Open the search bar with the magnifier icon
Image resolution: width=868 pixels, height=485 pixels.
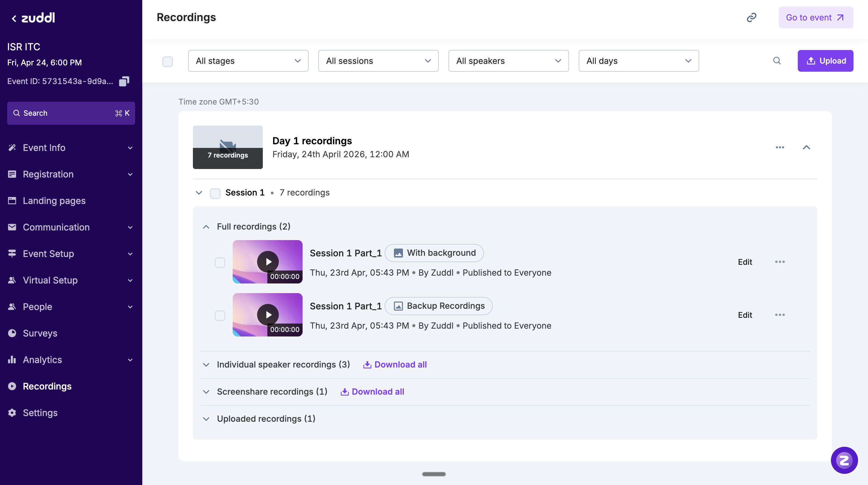click(x=777, y=61)
